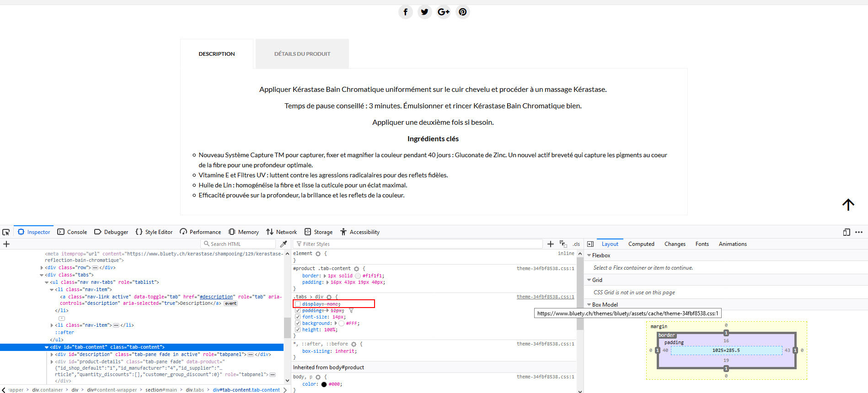Image resolution: width=868 pixels, height=393 pixels.
Task: Open theme CSS source link for #product .tab-content
Action: [546, 269]
